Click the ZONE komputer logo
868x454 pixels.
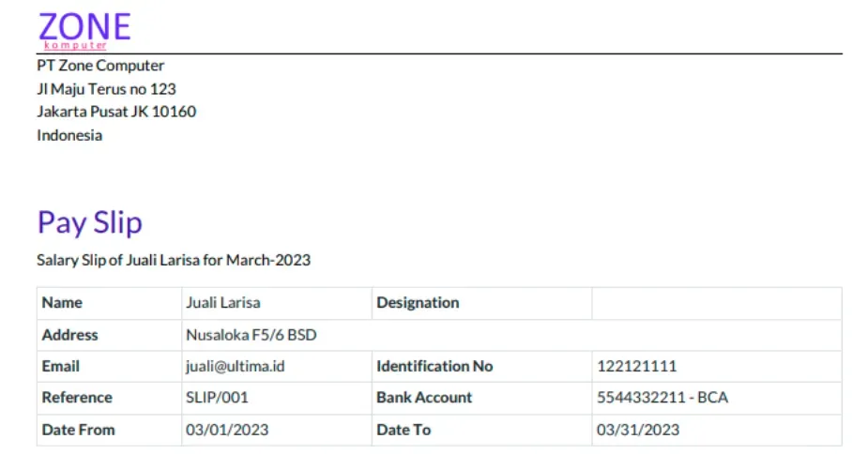coord(84,29)
